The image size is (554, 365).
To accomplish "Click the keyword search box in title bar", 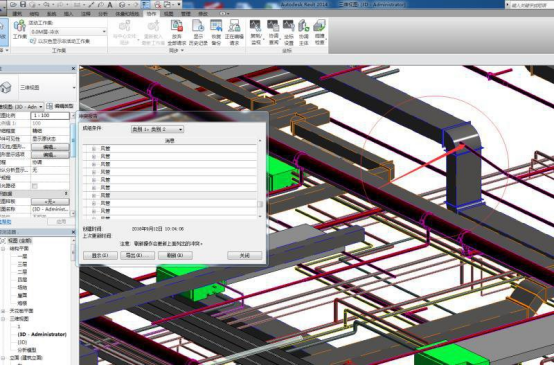I will [532, 5].
